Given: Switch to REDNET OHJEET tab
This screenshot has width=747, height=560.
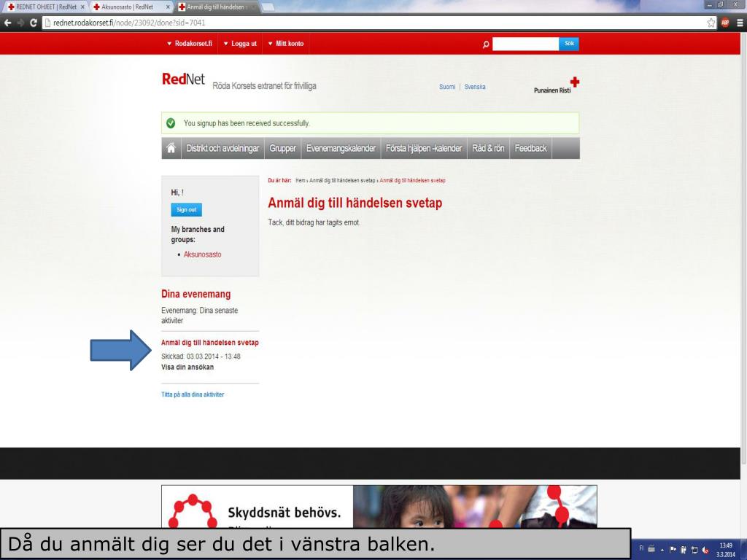Looking at the screenshot, I should [46, 7].
